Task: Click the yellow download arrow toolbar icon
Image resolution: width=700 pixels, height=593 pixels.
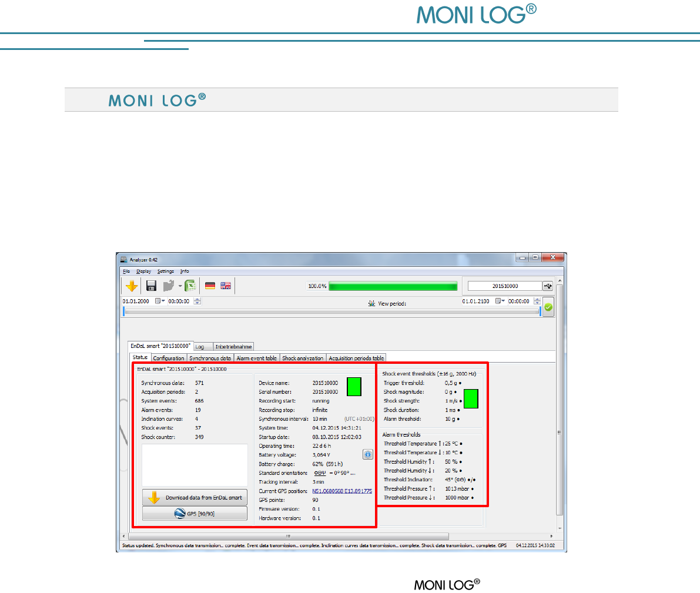Action: pos(132,286)
